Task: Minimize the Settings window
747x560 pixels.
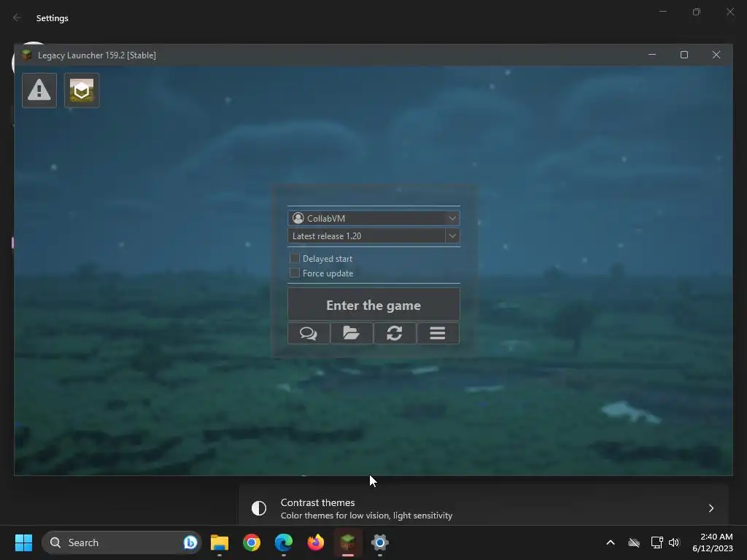Action: [662, 12]
